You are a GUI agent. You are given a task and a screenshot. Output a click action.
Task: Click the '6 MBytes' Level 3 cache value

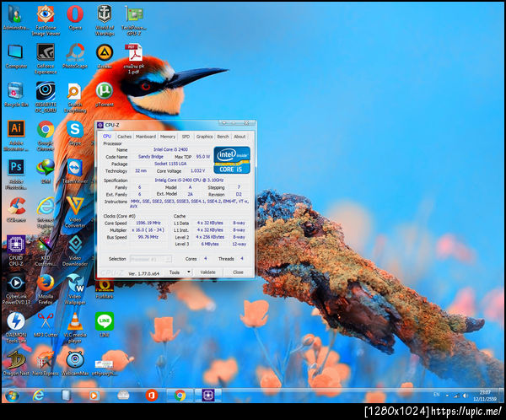coord(210,244)
